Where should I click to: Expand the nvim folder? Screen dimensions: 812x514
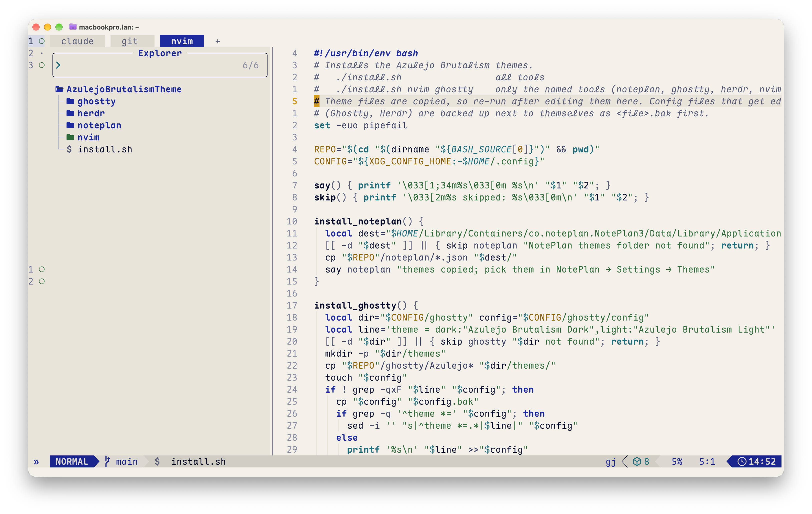[88, 137]
